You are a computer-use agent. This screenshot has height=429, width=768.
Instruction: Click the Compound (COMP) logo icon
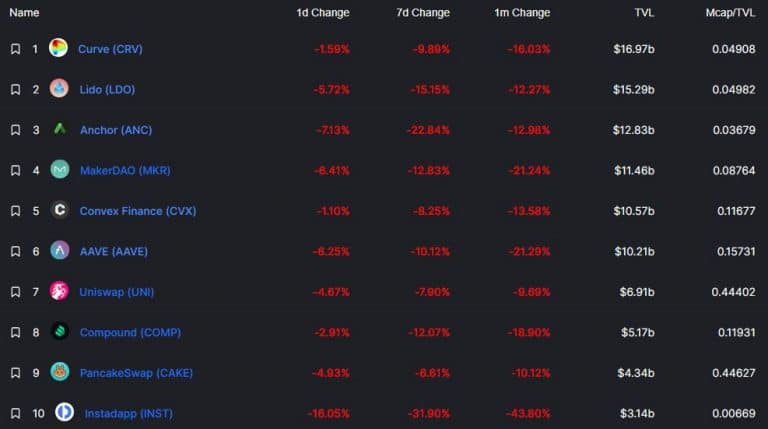60,332
